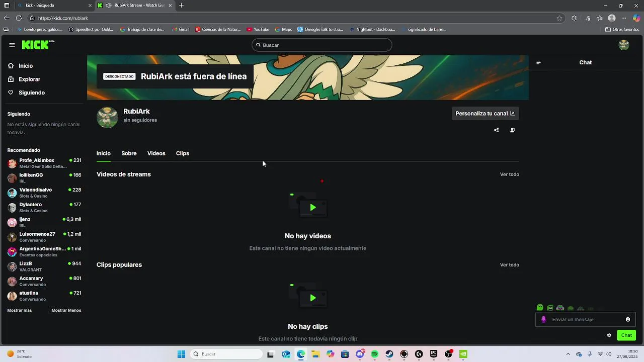This screenshot has width=644, height=362.
Task: Switch to the Sobre tab
Action: 129,153
